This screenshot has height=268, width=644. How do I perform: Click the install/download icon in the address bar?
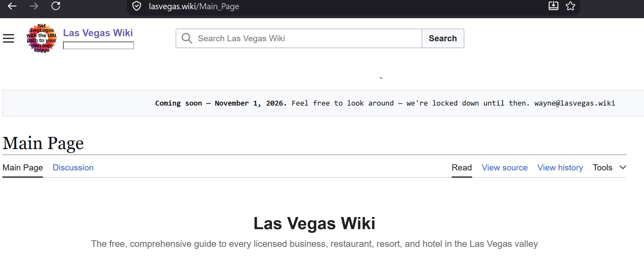click(x=553, y=6)
